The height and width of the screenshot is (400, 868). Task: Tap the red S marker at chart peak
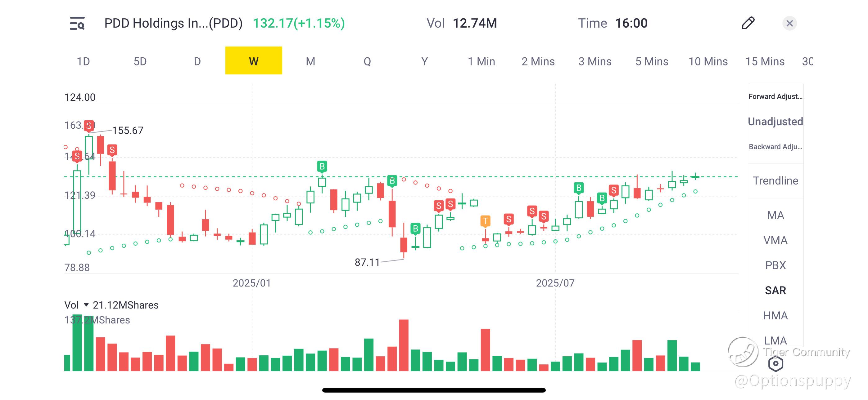click(89, 126)
